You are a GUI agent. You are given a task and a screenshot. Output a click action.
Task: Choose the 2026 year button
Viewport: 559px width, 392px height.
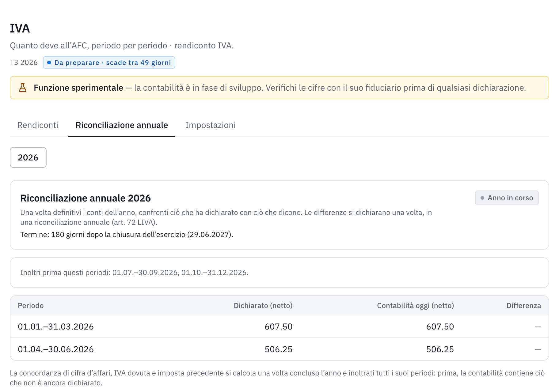click(28, 157)
